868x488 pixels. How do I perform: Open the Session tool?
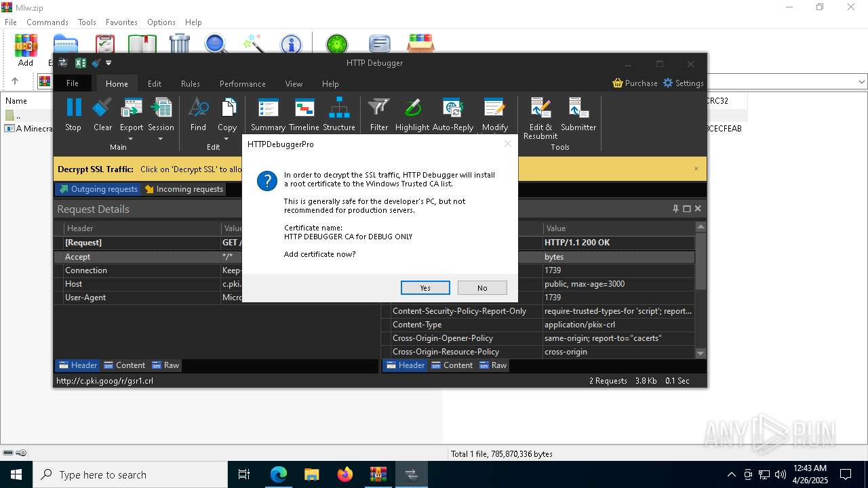coord(161,108)
